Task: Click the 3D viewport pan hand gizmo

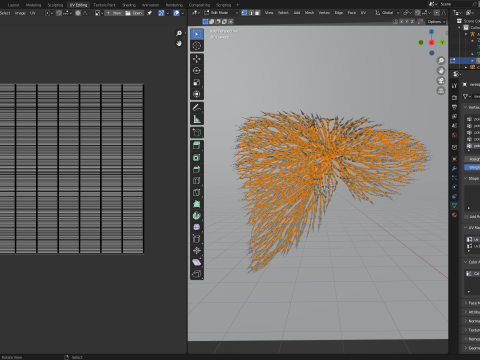Action: click(441, 71)
